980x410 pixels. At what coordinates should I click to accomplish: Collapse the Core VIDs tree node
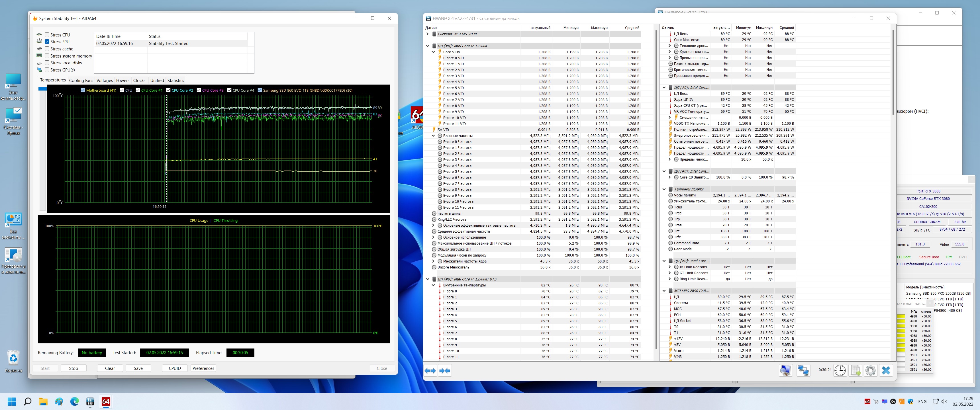pos(433,52)
